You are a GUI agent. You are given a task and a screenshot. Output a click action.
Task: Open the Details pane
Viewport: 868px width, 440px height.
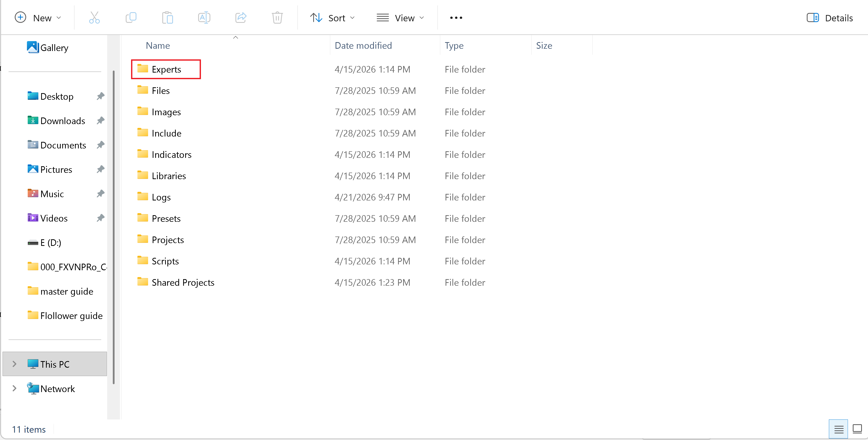point(830,18)
